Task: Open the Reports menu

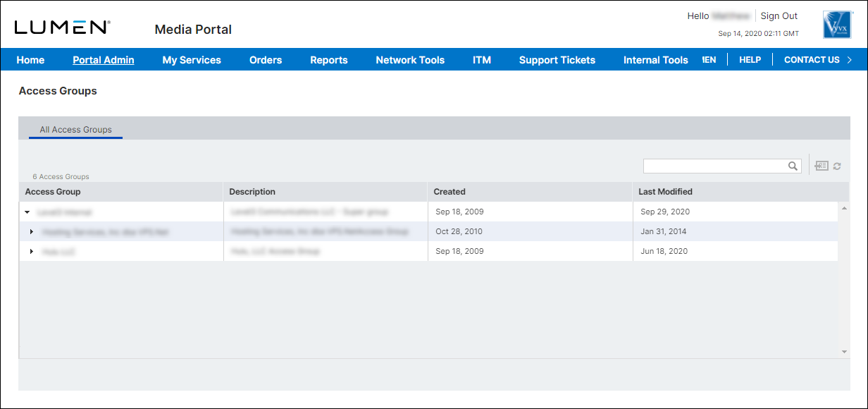Action: coord(329,60)
